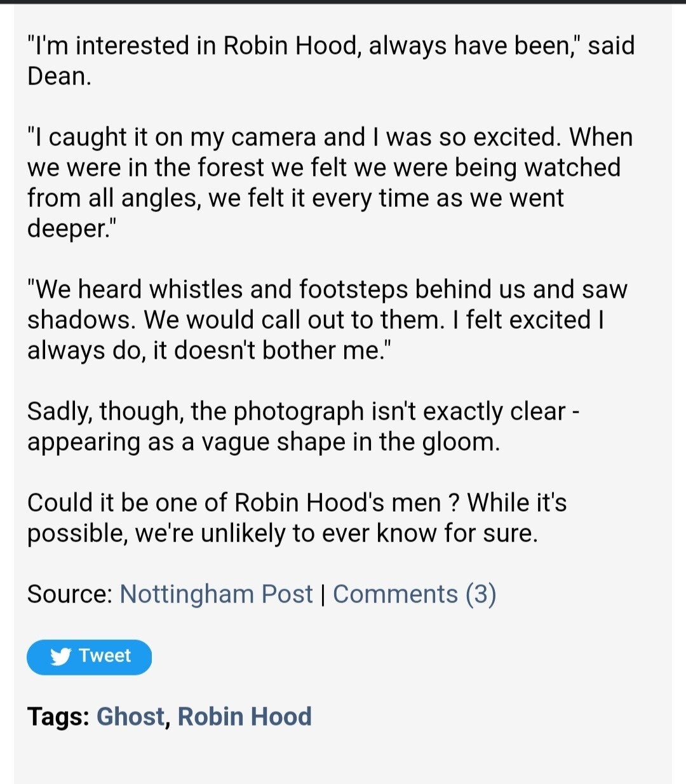686x784 pixels.
Task: Open the Comments (3) link
Action: click(414, 594)
